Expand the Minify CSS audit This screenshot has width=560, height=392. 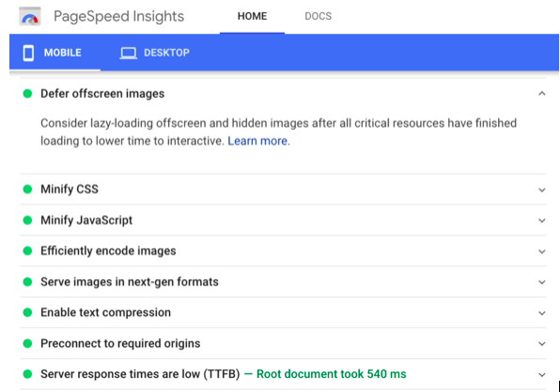coord(542,190)
